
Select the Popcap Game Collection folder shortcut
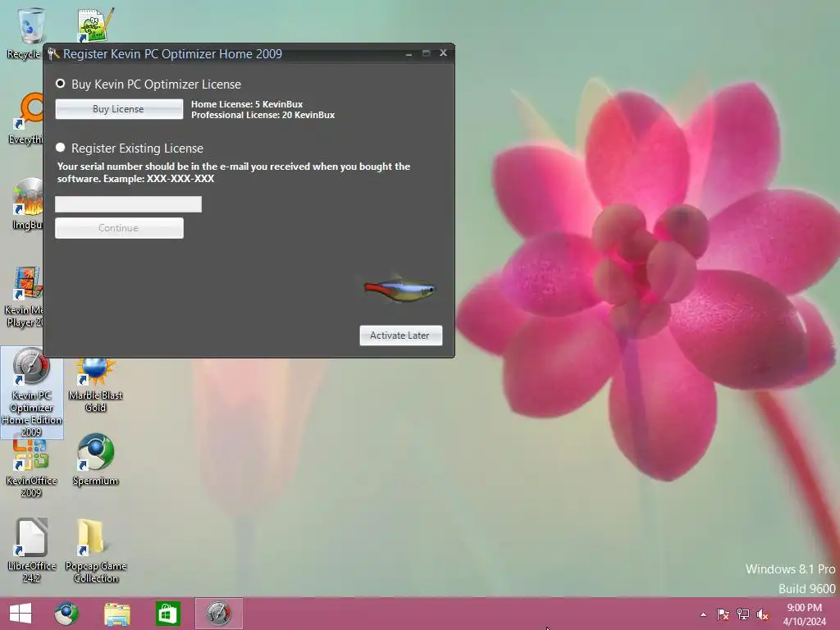point(95,550)
